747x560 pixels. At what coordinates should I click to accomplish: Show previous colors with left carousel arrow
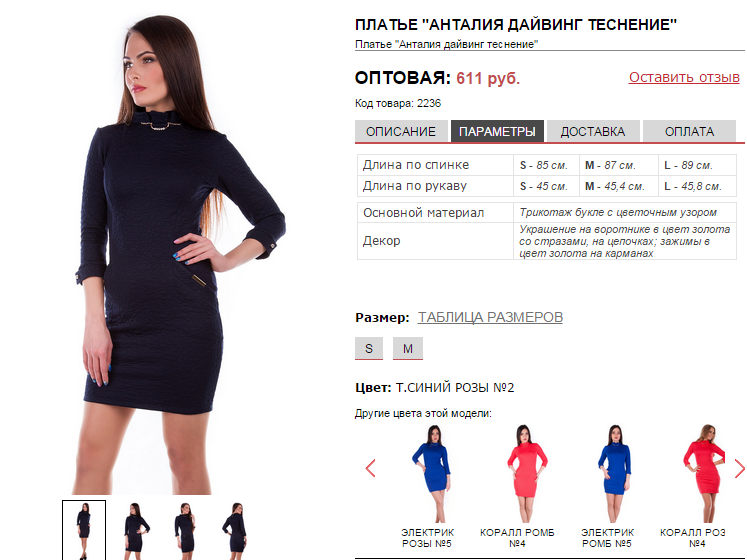[x=371, y=468]
